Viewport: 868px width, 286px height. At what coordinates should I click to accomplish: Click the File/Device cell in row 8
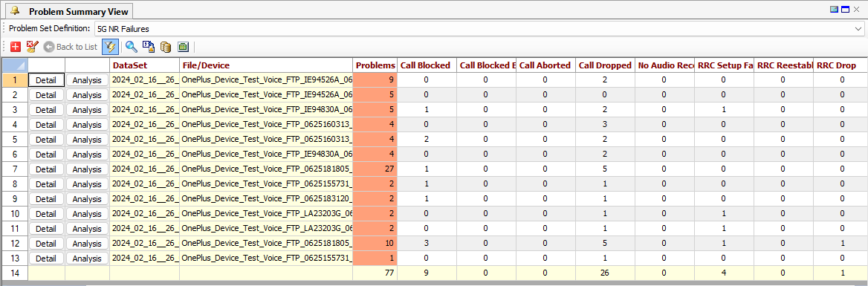click(266, 183)
